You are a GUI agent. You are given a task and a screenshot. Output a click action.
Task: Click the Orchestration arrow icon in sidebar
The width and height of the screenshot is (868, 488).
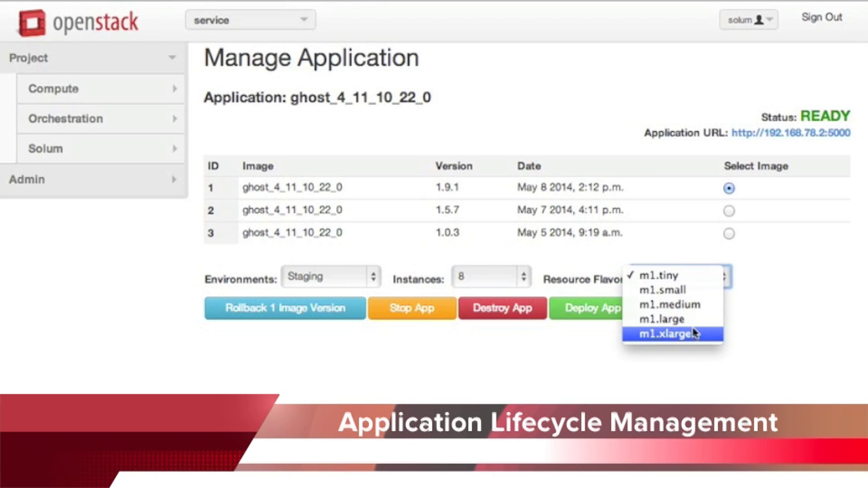175,119
